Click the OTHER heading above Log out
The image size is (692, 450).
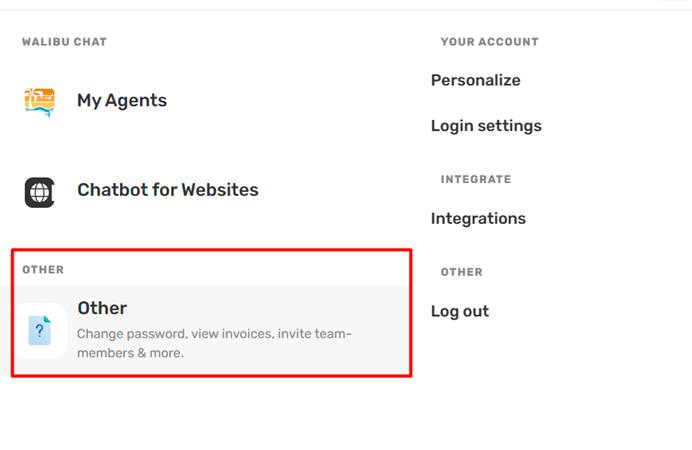click(462, 272)
